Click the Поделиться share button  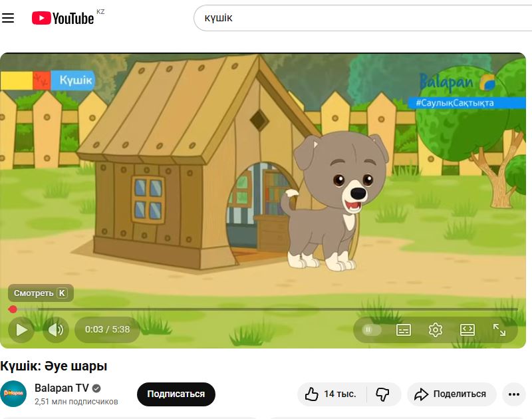tap(452, 394)
